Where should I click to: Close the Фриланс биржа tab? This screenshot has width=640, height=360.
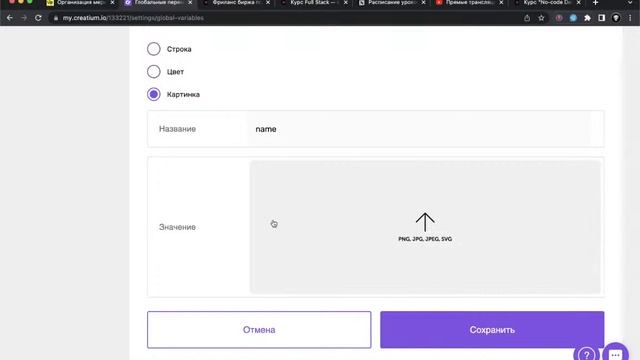(x=268, y=2)
